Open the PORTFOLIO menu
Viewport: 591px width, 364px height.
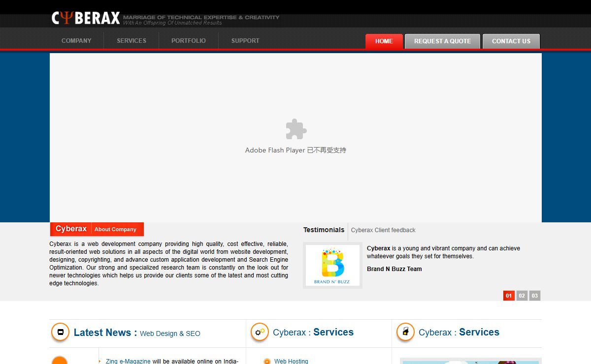(x=189, y=41)
